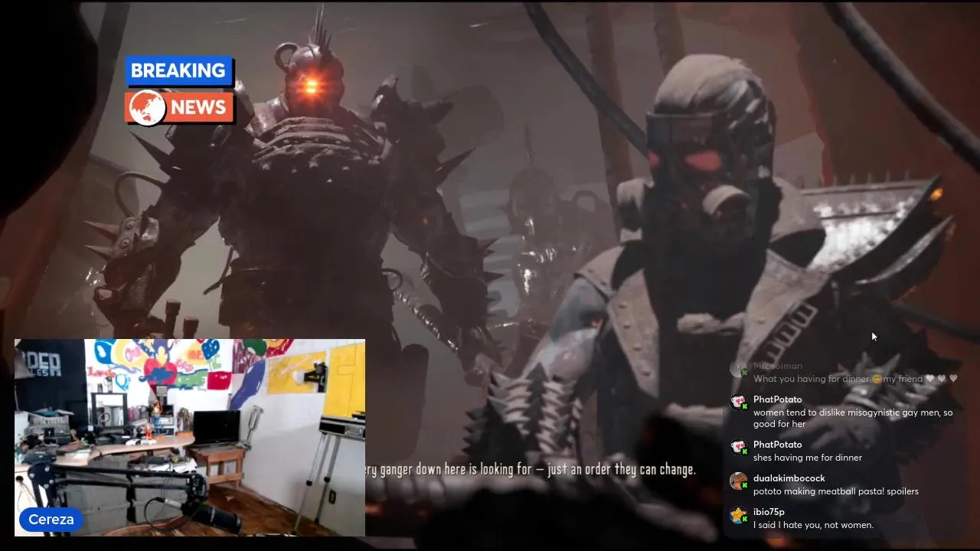The height and width of the screenshot is (551, 980).
Task: Click the NEWS orange banner
Action: (179, 108)
